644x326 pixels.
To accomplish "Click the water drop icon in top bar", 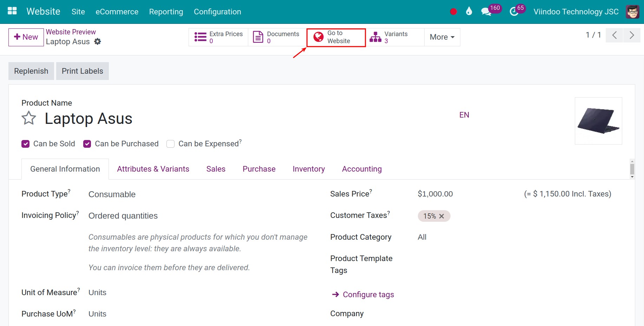I will coord(469,11).
